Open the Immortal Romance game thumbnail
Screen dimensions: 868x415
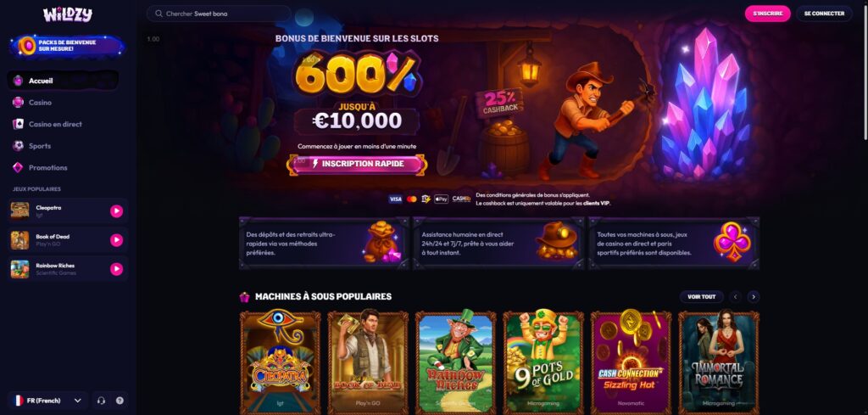[719, 363]
